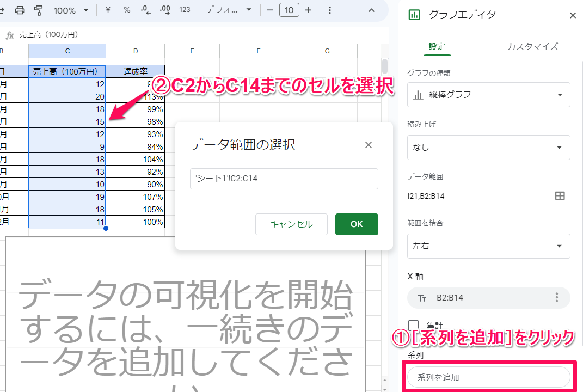Open the 100% zoom dropdown
This screenshot has width=583, height=392.
tap(71, 10)
